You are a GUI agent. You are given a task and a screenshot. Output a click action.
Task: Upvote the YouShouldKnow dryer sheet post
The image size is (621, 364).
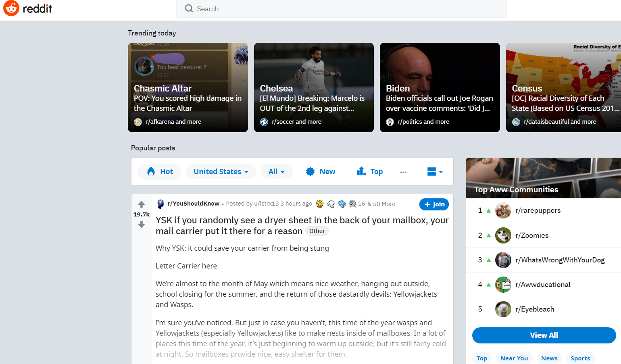tap(141, 204)
